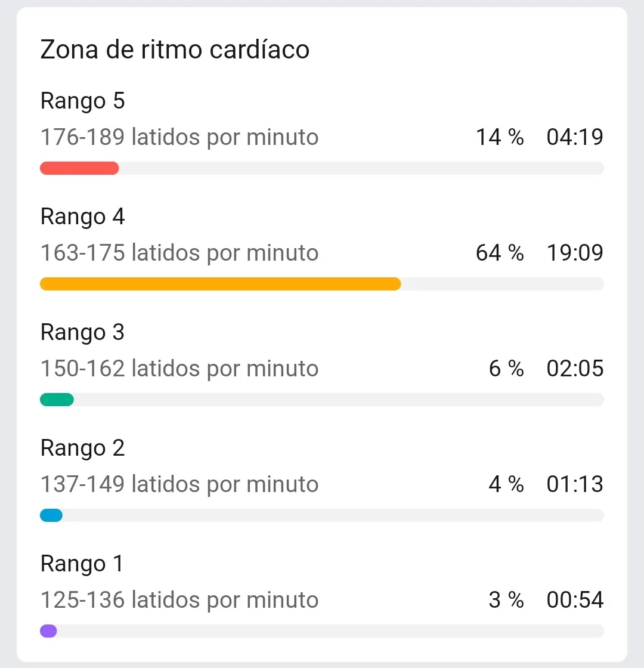Select the 19:09 time value

coord(575,253)
